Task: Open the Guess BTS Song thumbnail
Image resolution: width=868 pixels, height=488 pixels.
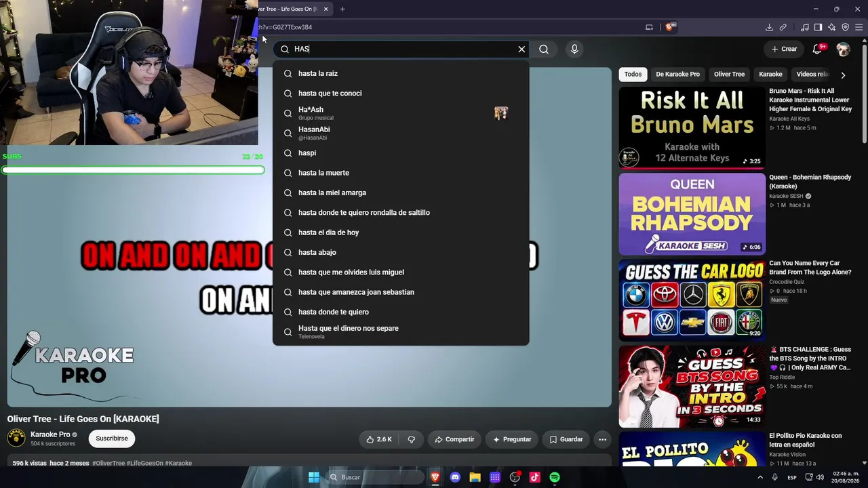Action: pos(692,386)
